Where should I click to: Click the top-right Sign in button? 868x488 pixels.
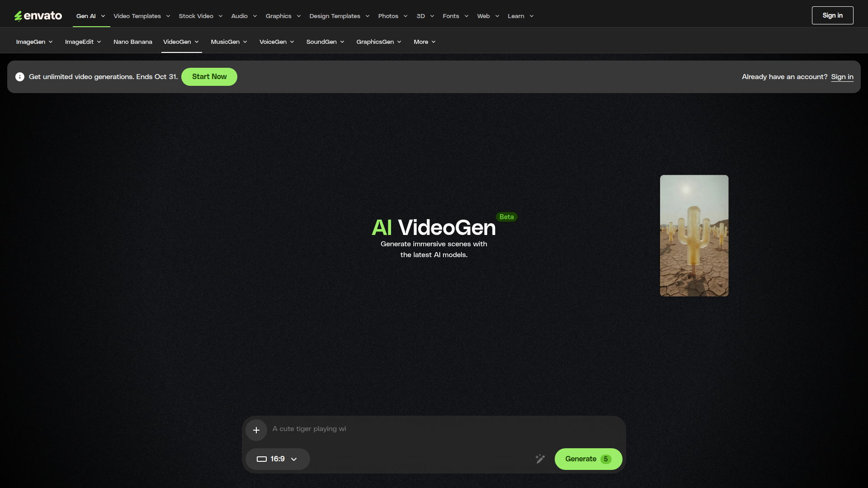[x=832, y=15]
